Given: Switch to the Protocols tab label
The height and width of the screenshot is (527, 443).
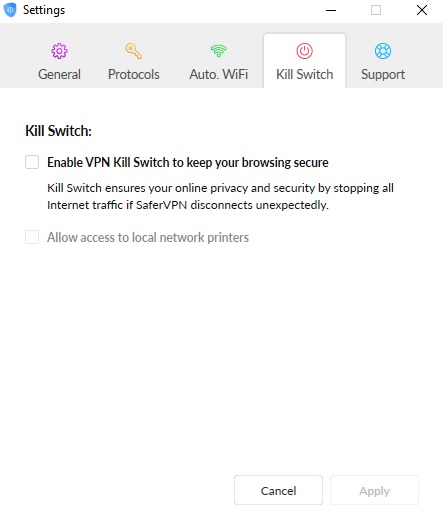Looking at the screenshot, I should click(133, 74).
